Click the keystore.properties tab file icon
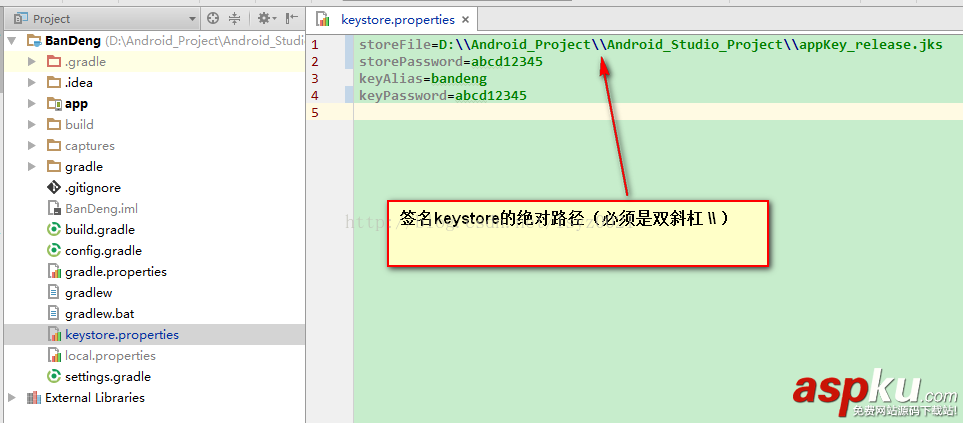 click(323, 20)
